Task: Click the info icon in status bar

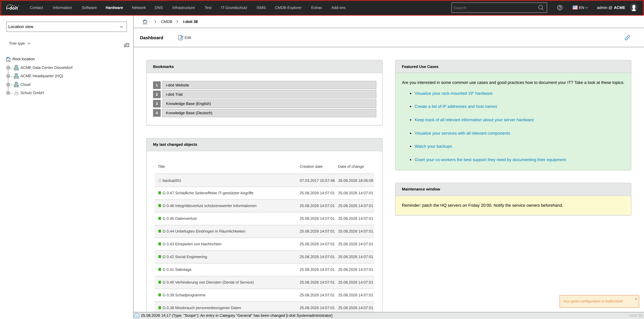Action: click(137, 315)
